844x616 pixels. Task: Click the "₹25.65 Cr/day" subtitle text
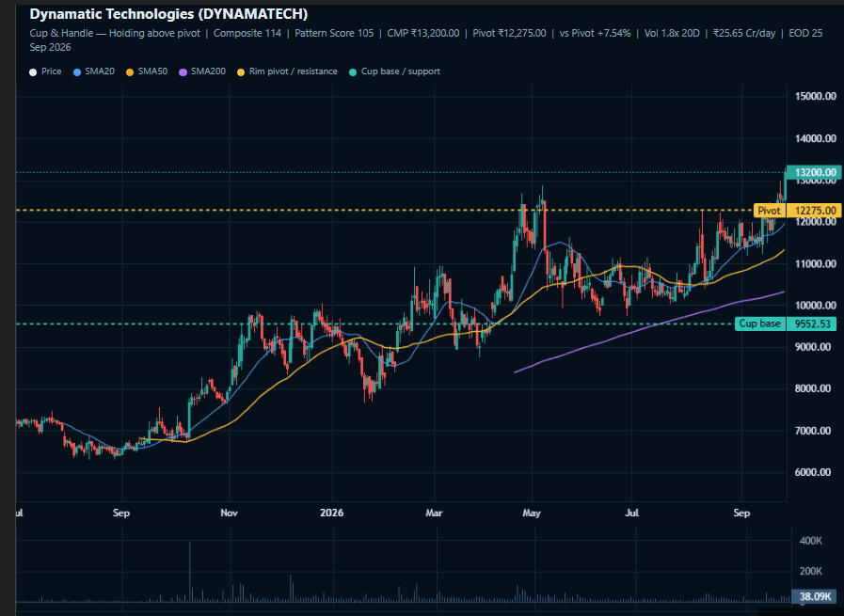pos(744,33)
